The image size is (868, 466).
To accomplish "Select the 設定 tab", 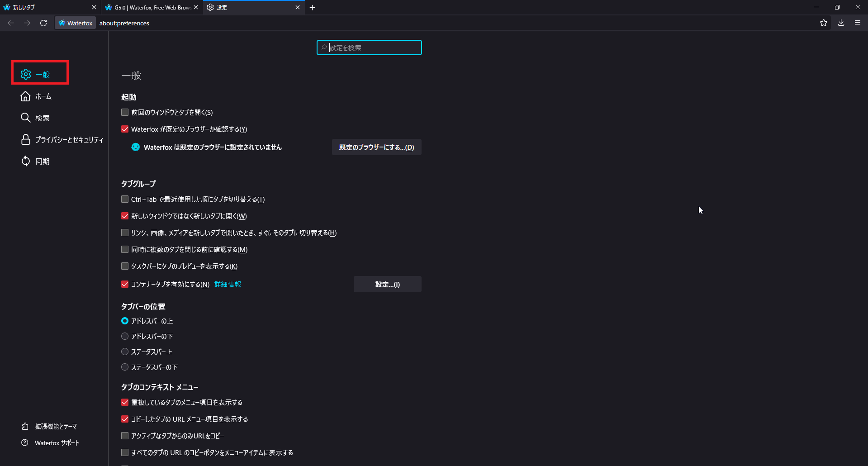I will pos(253,8).
